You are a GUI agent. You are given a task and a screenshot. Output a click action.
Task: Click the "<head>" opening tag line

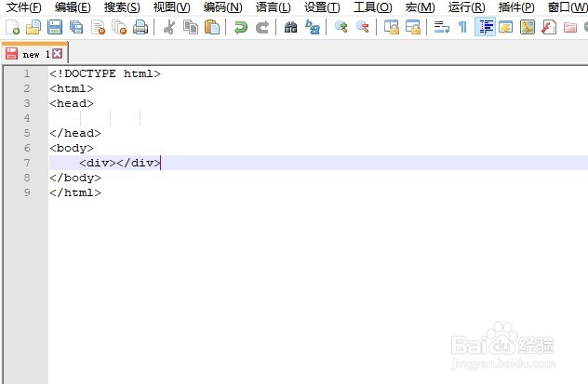tap(72, 103)
